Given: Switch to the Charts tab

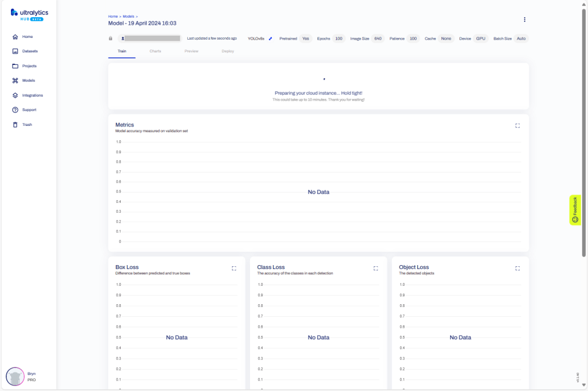Looking at the screenshot, I should coord(155,51).
